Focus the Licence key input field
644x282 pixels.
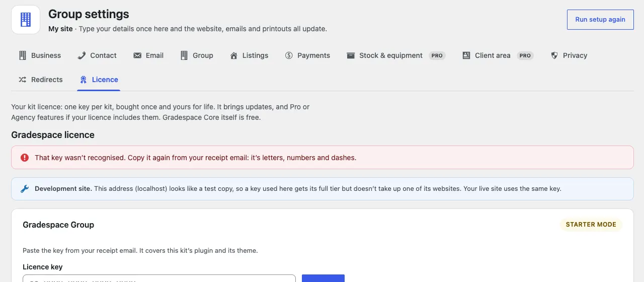pos(159,278)
